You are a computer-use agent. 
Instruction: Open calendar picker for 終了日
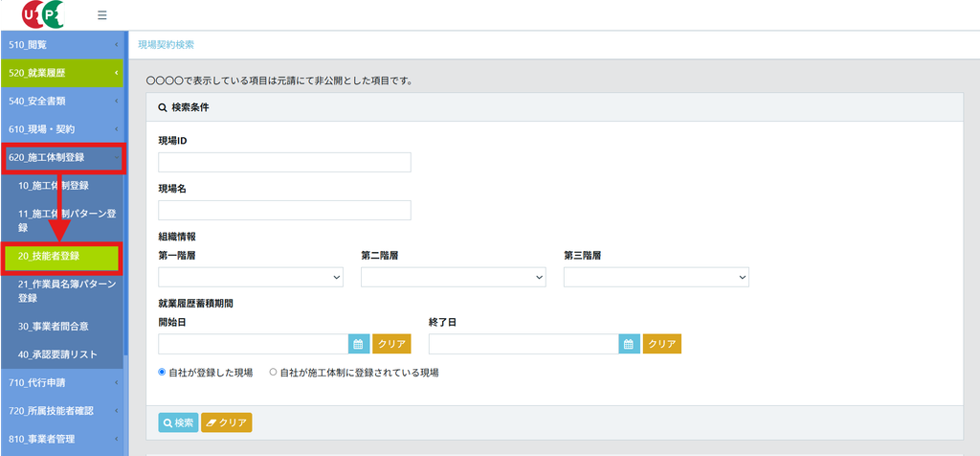630,344
